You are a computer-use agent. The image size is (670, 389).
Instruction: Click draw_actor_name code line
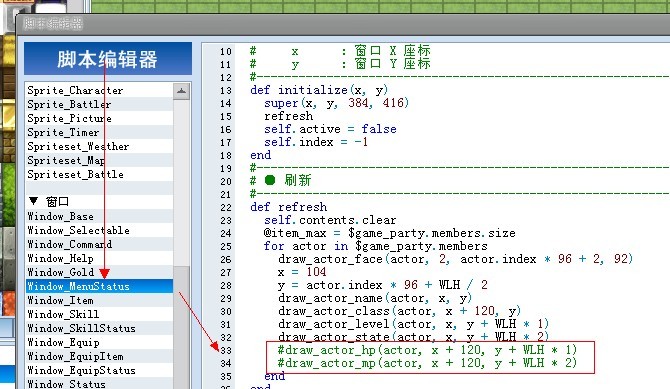tap(375, 298)
